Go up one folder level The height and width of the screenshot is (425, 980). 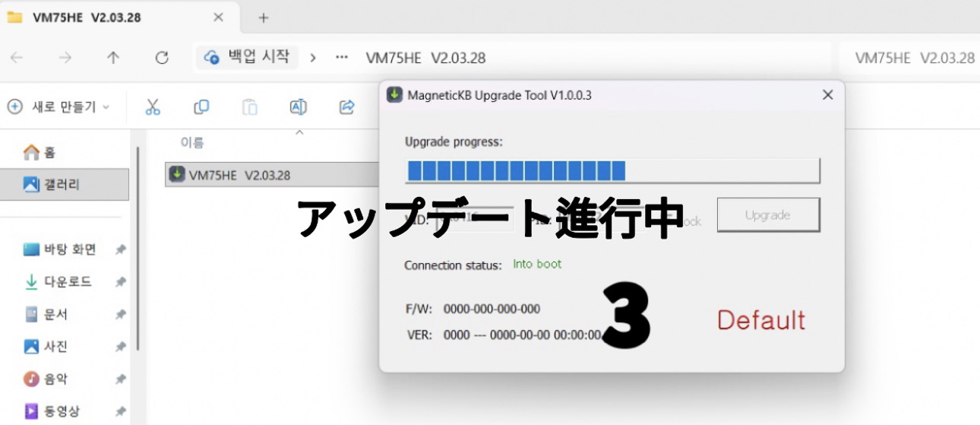click(113, 57)
